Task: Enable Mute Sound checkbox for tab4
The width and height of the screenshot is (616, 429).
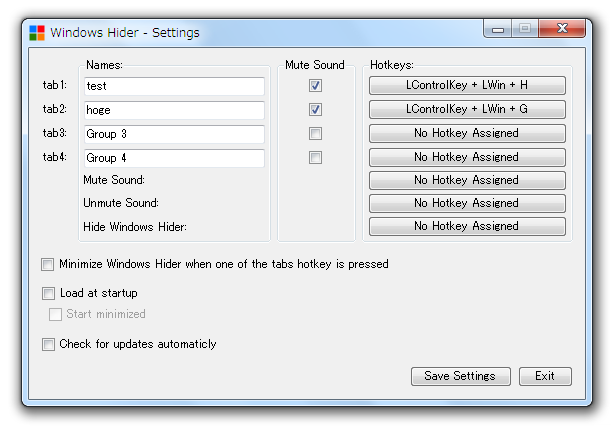Action: [315, 158]
